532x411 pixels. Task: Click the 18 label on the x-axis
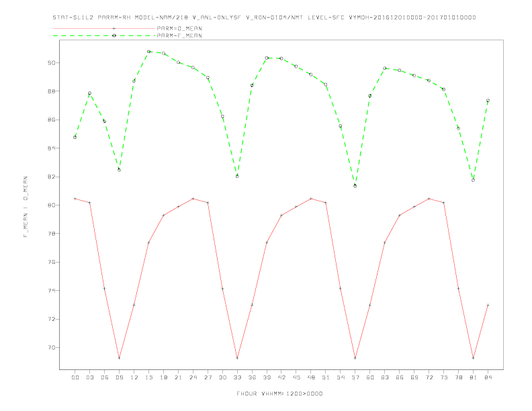[x=163, y=377]
